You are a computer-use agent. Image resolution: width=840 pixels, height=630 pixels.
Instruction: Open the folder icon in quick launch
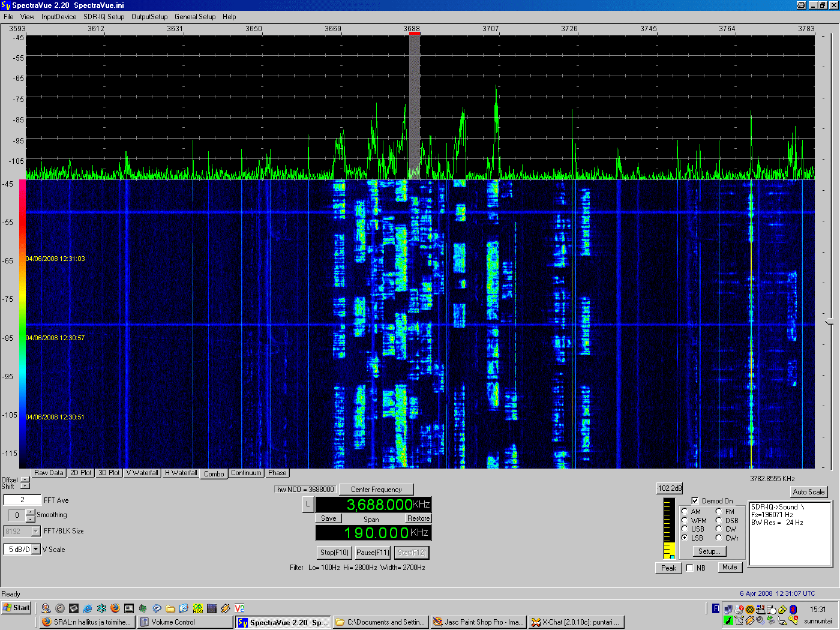point(170,608)
